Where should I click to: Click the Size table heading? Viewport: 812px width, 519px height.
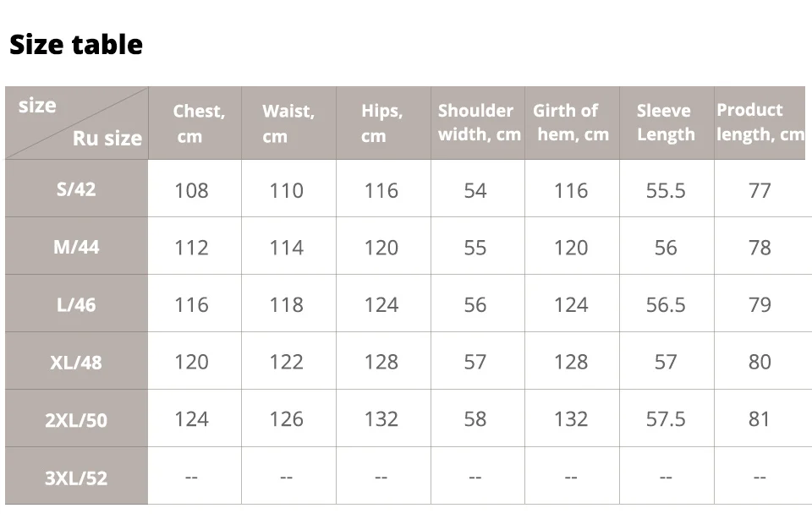tap(76, 45)
